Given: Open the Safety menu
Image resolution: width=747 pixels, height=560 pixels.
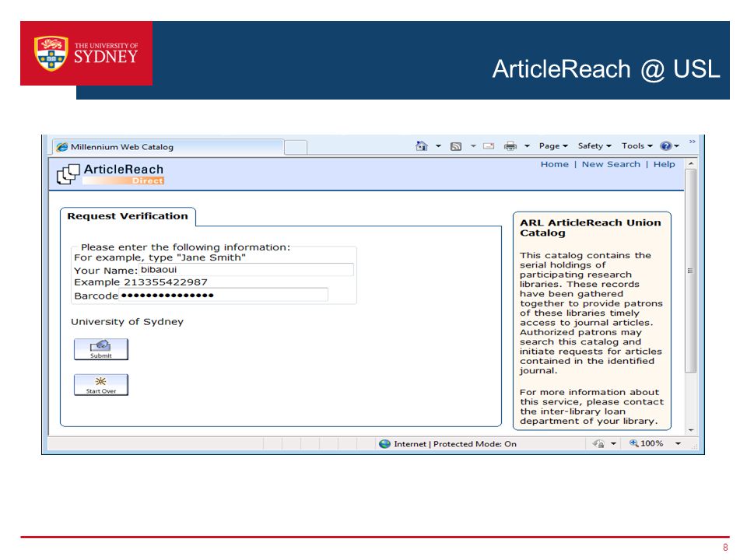Looking at the screenshot, I should pos(594,145).
